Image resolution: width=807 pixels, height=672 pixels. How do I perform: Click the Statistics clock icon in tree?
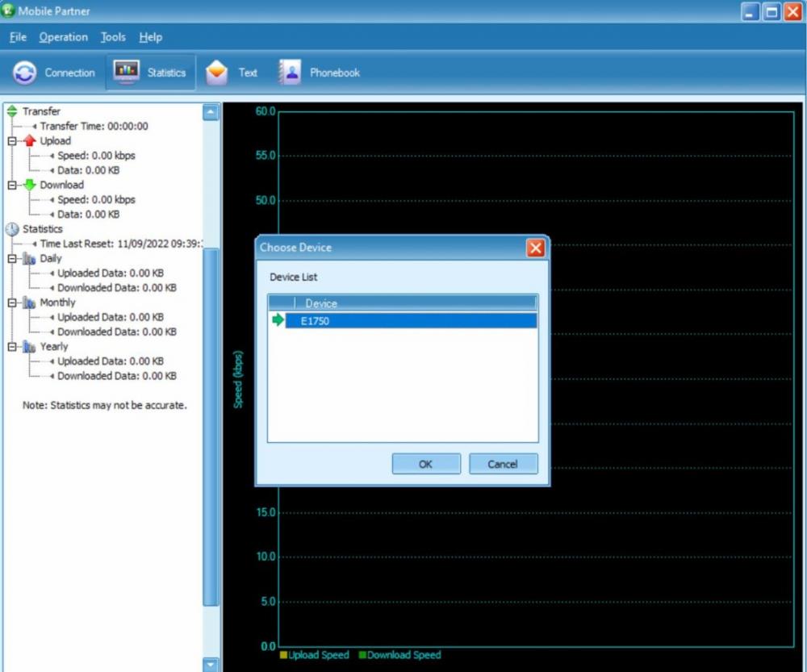(x=12, y=229)
